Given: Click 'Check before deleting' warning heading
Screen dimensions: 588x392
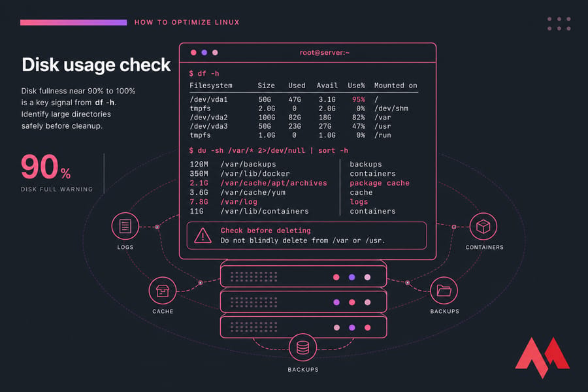Looking at the screenshot, I should (265, 231).
